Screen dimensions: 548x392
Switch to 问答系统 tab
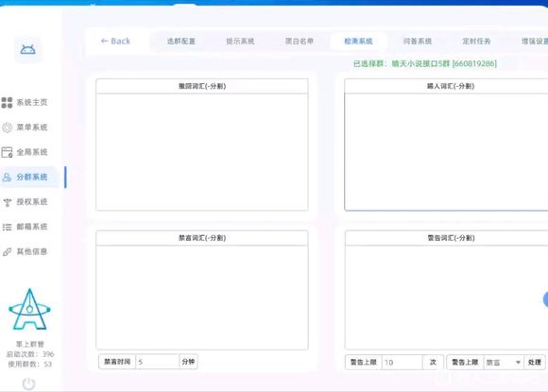[x=418, y=42]
